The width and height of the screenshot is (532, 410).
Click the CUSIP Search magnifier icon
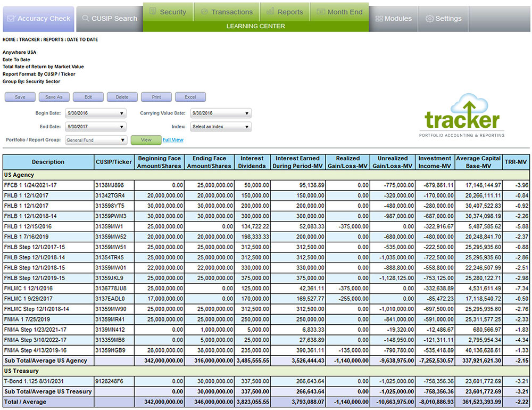pyautogui.click(x=85, y=19)
